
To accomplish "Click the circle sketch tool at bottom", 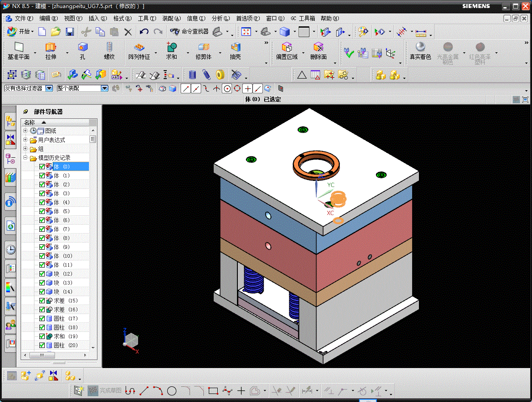I will (172, 391).
